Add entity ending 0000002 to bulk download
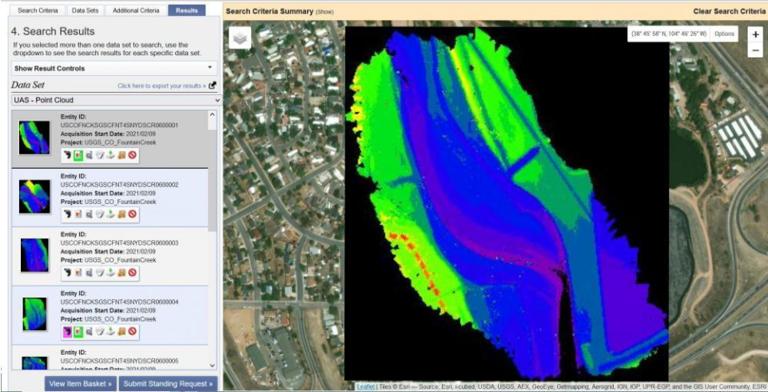 121,214
